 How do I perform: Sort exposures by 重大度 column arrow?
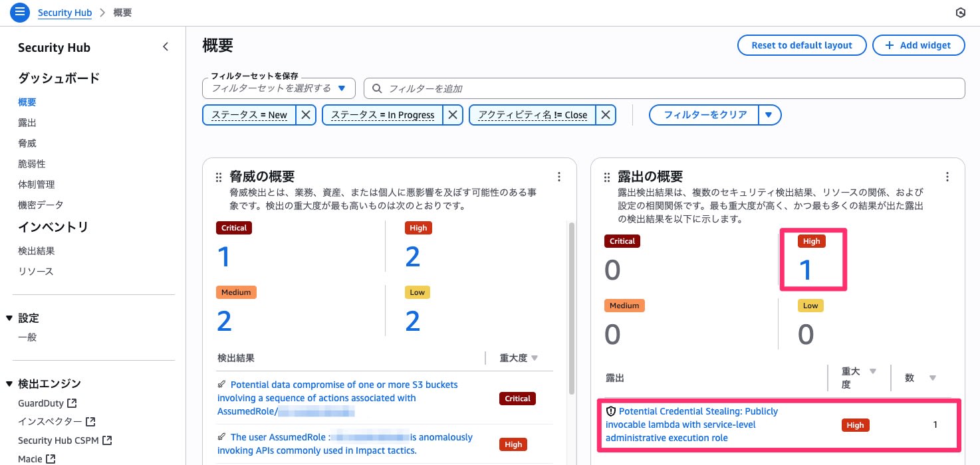873,371
